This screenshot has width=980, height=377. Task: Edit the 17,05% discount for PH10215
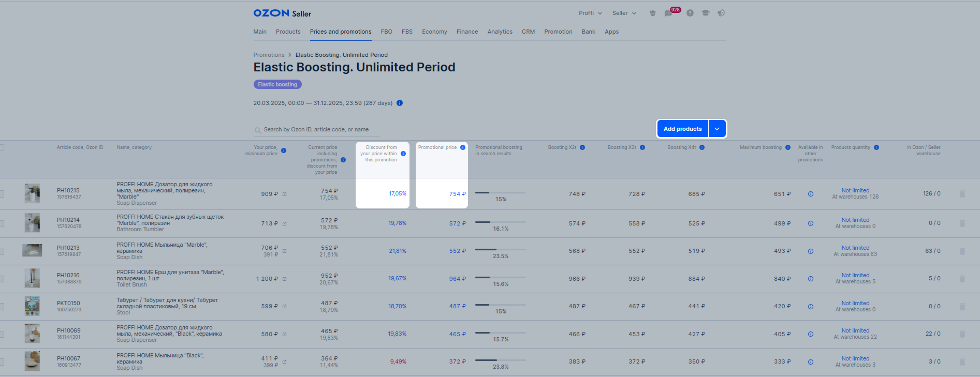pyautogui.click(x=398, y=194)
